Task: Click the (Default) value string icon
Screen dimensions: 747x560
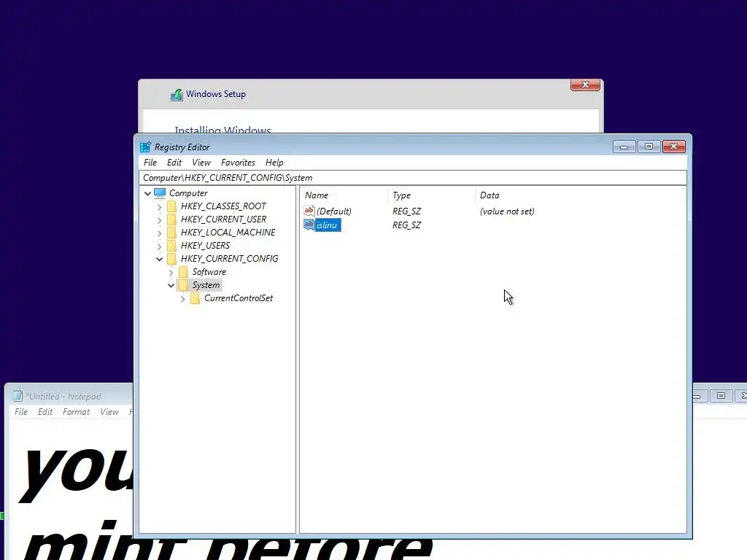Action: pyautogui.click(x=309, y=211)
